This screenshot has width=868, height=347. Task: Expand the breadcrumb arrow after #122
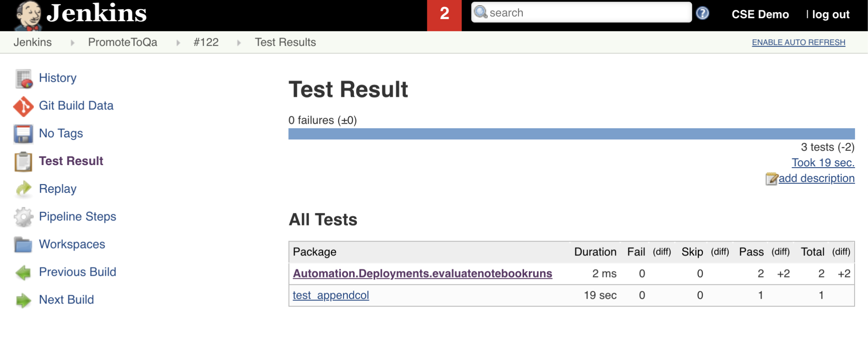[239, 43]
